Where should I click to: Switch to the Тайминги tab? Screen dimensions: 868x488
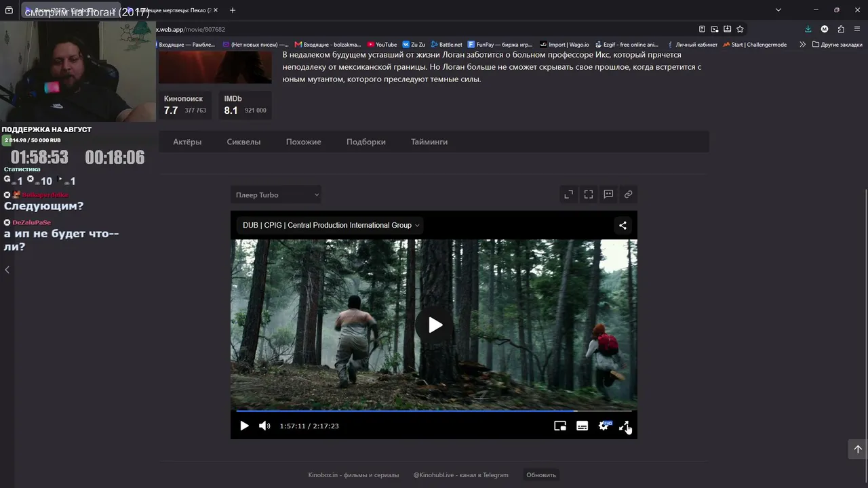(429, 142)
